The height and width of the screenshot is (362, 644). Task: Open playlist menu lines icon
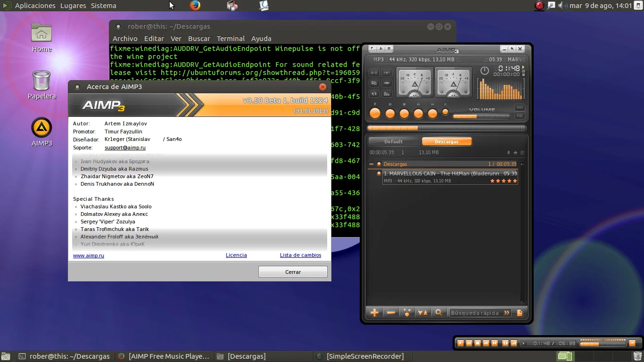click(x=522, y=153)
